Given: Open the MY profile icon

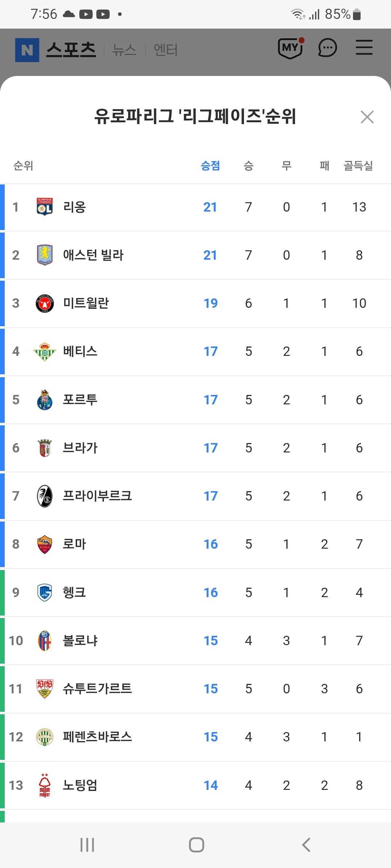Looking at the screenshot, I should [290, 48].
